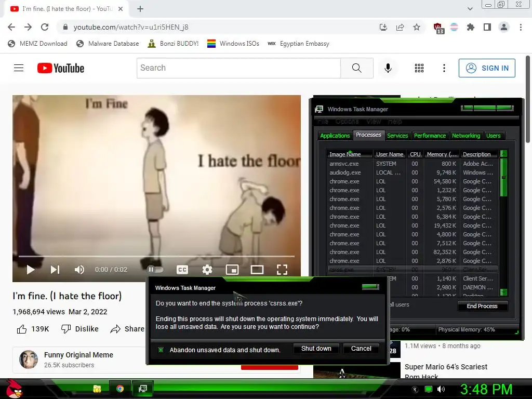Enter full screen video mode
532x399 pixels.
click(x=282, y=270)
